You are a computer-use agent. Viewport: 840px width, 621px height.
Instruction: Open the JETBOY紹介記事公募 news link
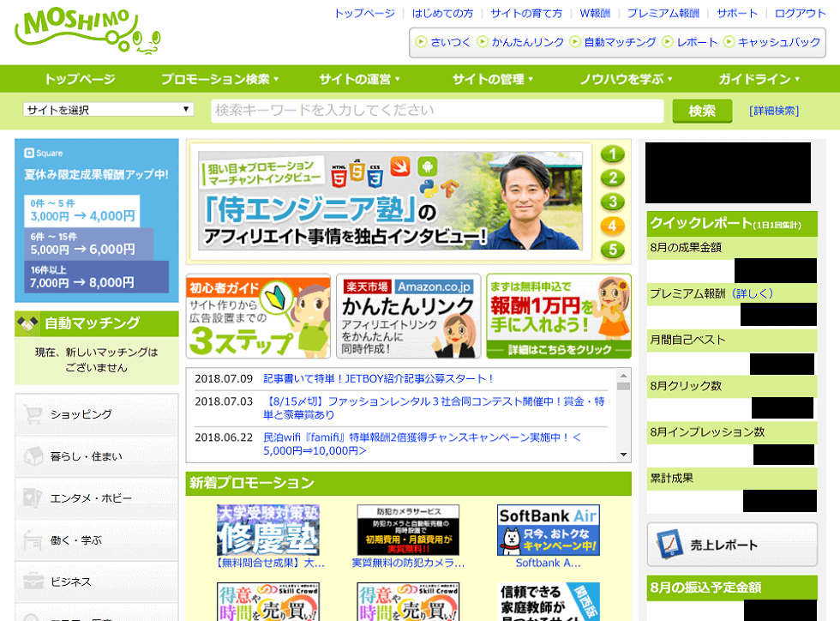(379, 378)
